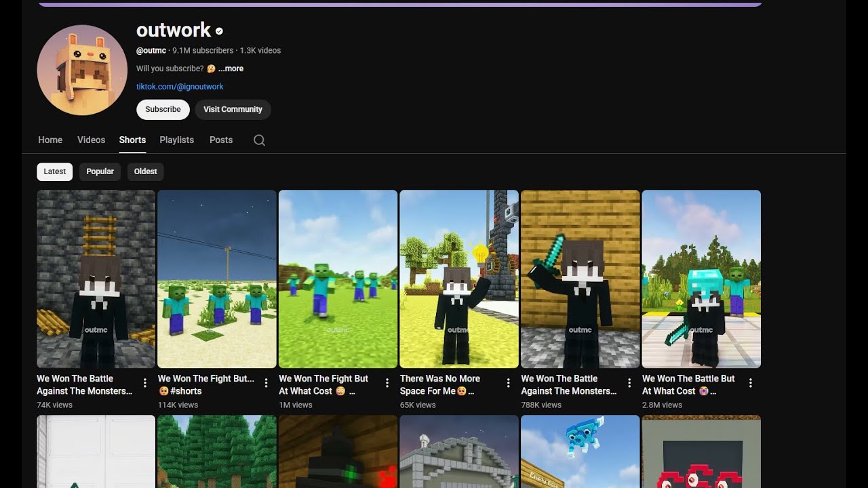
Task: Click the '1M views' count text
Action: tap(296, 405)
